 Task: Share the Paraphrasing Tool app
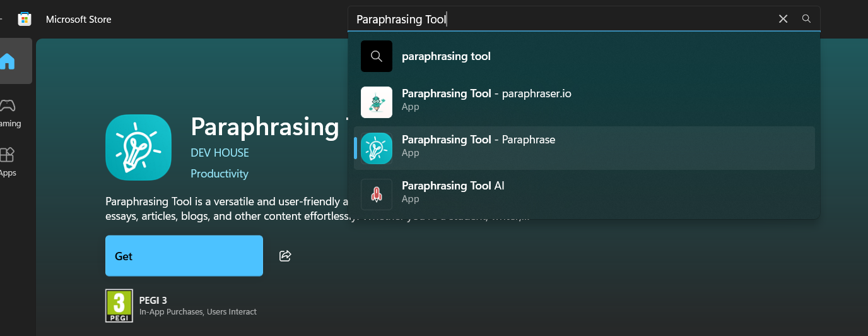tap(285, 256)
